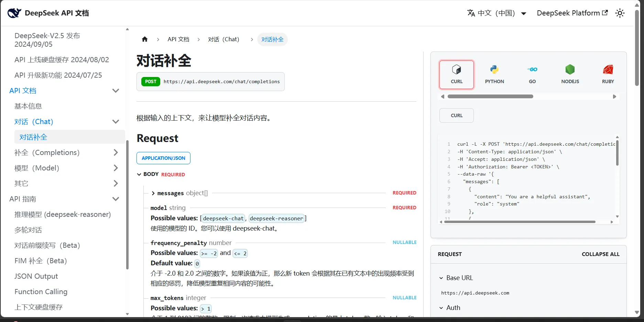Screen dimensions: 644x322
Task: Open DeepSeek-V2.5 发布 2024/09/05 news
Action: point(47,40)
